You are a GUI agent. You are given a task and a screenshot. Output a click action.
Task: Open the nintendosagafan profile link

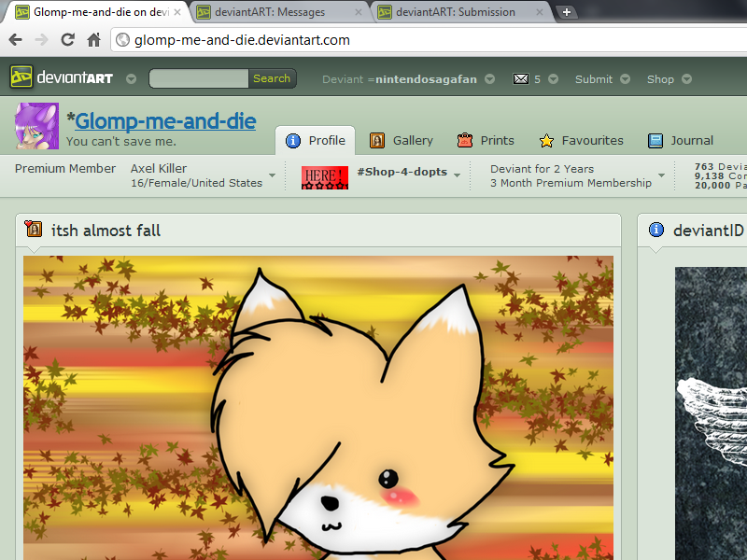pyautogui.click(x=426, y=79)
